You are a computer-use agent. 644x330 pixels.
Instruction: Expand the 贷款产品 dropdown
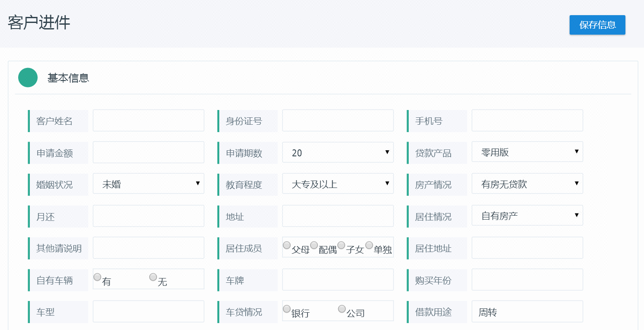(527, 152)
